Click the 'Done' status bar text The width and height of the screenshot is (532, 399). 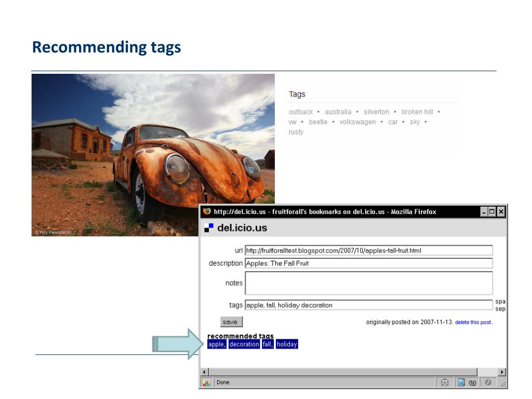tap(223, 382)
